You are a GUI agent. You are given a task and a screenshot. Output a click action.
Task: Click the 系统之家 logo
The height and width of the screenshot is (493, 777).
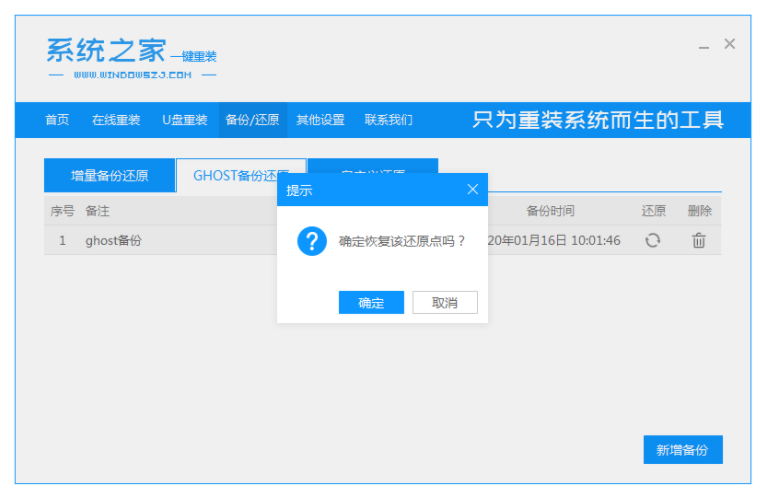[x=131, y=58]
